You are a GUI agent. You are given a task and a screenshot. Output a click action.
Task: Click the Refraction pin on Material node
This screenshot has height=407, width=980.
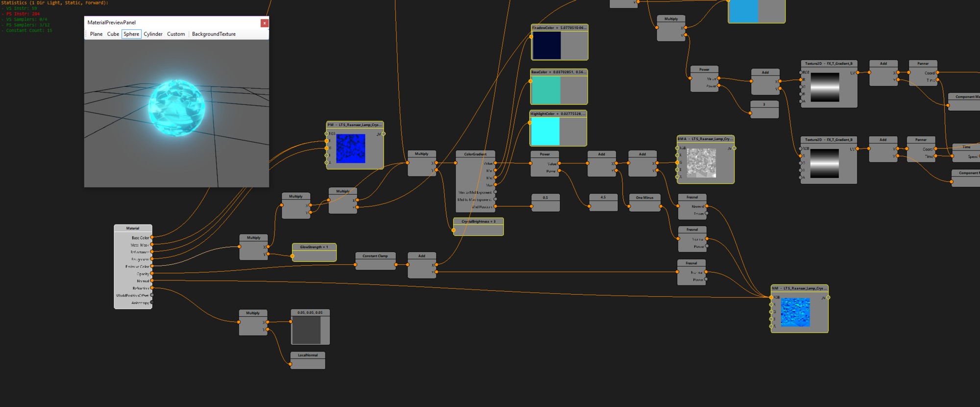[152, 288]
